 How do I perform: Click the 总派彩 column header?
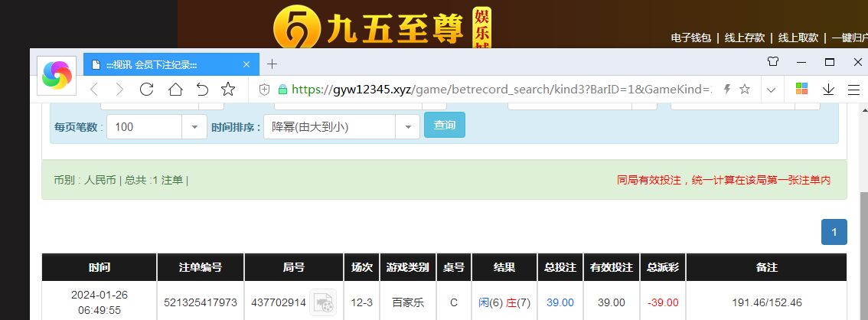[x=663, y=267]
